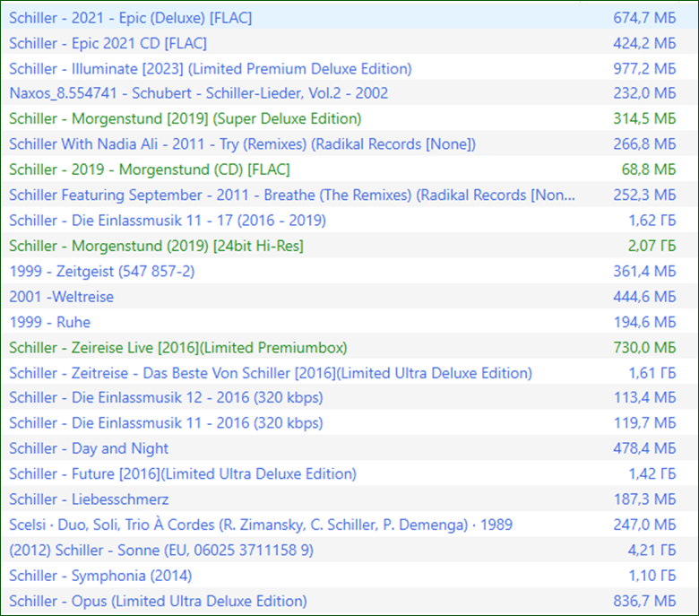The image size is (699, 616).
Task: Click the size value '361,4 МБ'
Action: 644,271
